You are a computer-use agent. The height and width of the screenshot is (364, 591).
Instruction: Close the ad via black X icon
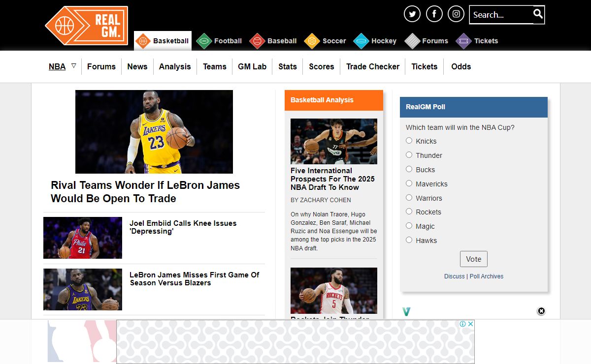[541, 311]
